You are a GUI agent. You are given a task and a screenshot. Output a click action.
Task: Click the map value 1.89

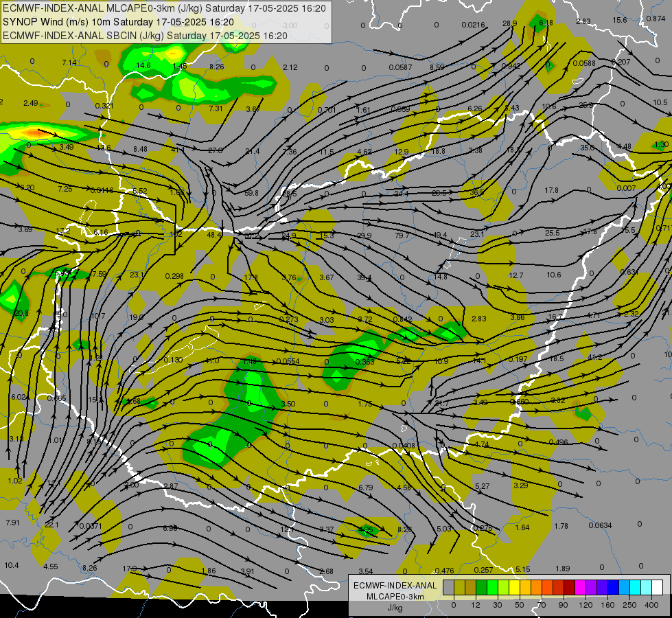(x=563, y=569)
